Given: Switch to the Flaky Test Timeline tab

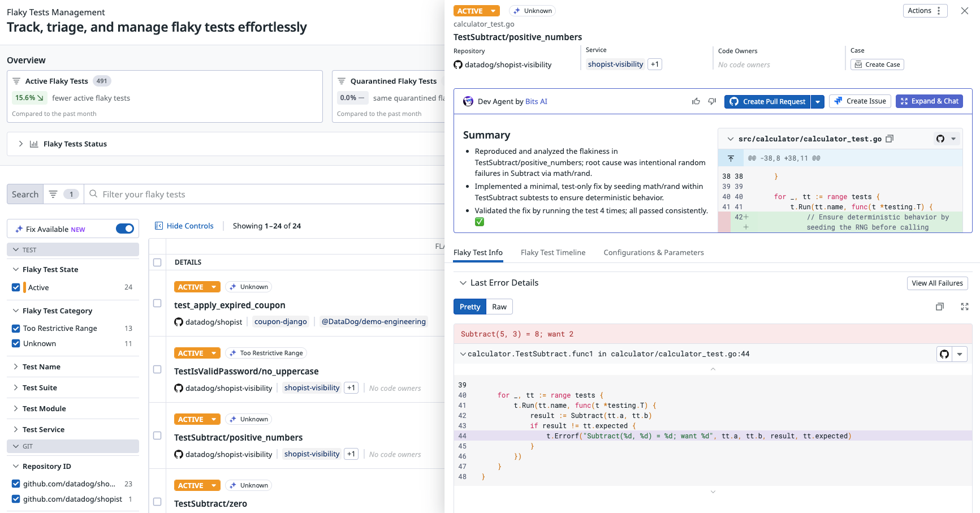Looking at the screenshot, I should coord(552,253).
